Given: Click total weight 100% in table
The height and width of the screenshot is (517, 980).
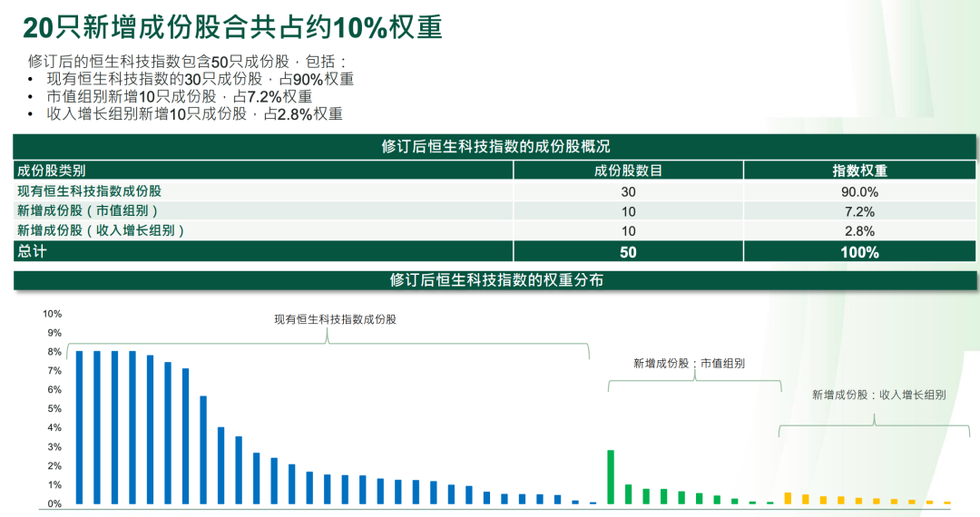Looking at the screenshot, I should point(859,252).
